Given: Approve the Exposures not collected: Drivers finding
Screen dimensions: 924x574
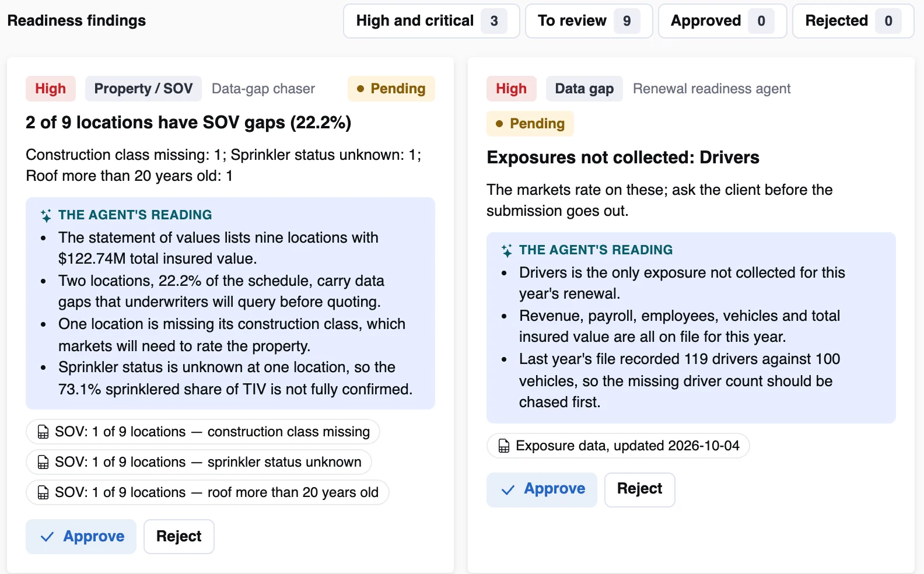Looking at the screenshot, I should point(542,490).
